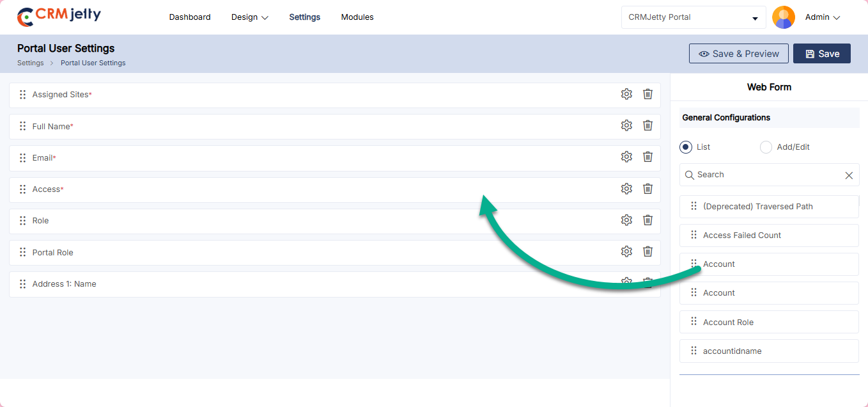Open the Modules menu item
This screenshot has height=407, width=868.
(357, 17)
